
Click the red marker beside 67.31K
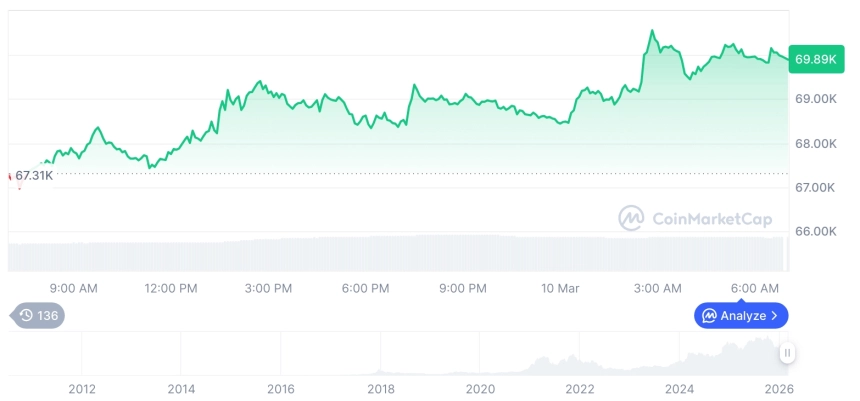(11, 176)
